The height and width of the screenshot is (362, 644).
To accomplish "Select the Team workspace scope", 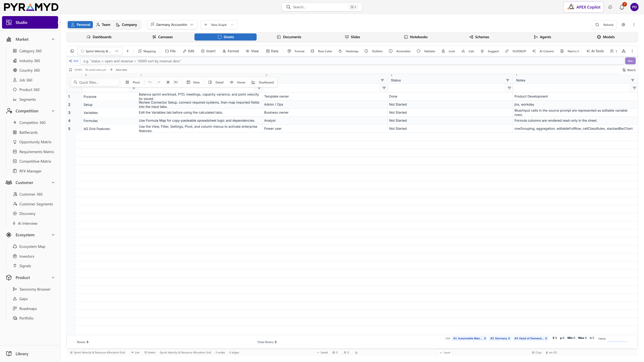I will point(103,25).
